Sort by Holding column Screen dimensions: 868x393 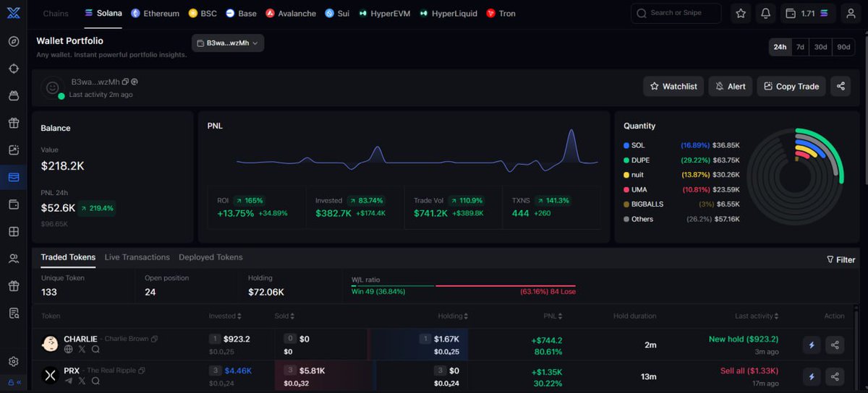pos(453,316)
